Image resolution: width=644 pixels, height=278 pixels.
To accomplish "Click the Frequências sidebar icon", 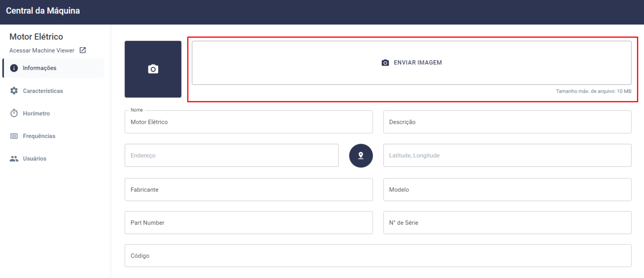I will (x=14, y=136).
